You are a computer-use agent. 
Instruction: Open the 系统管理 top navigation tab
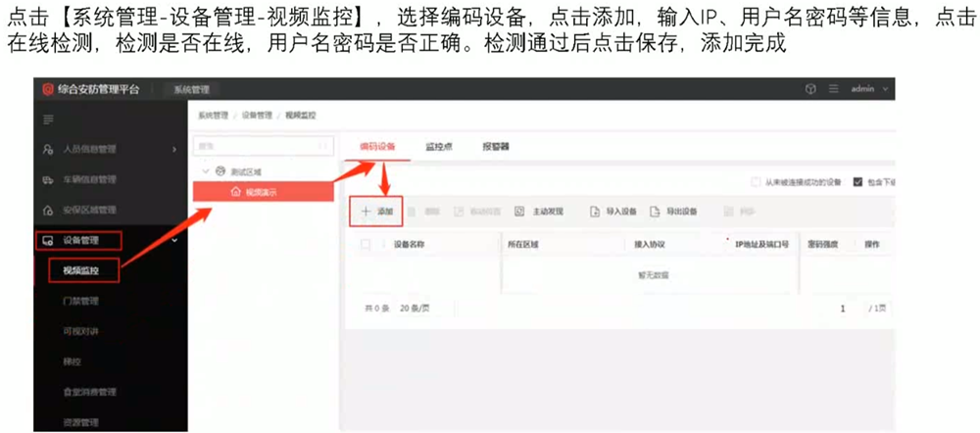pos(191,90)
